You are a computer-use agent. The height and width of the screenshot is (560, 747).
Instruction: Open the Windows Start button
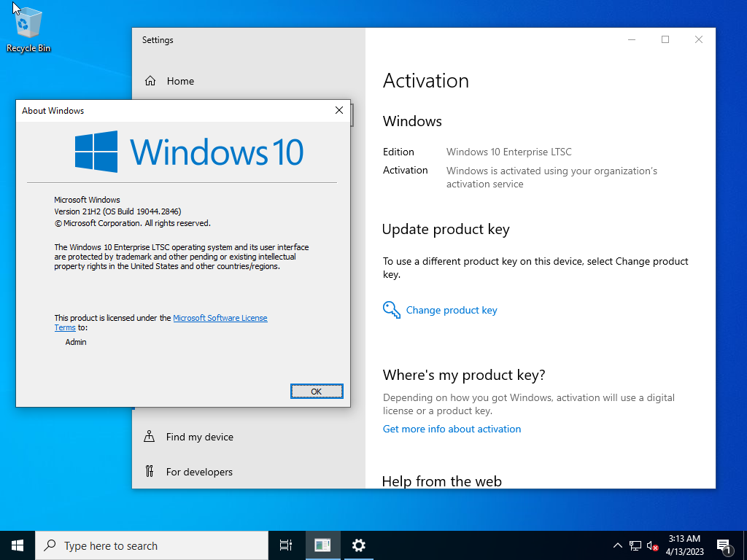pos(18,545)
